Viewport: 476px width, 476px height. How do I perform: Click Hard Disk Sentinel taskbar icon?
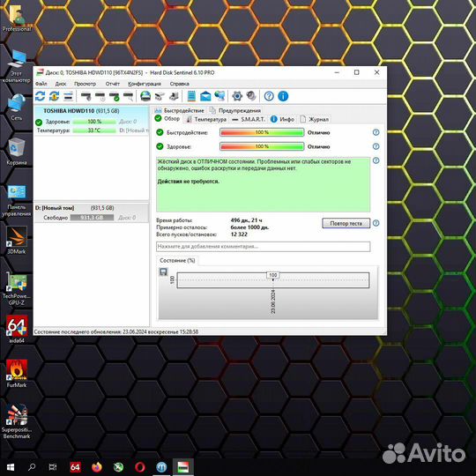pos(183,467)
